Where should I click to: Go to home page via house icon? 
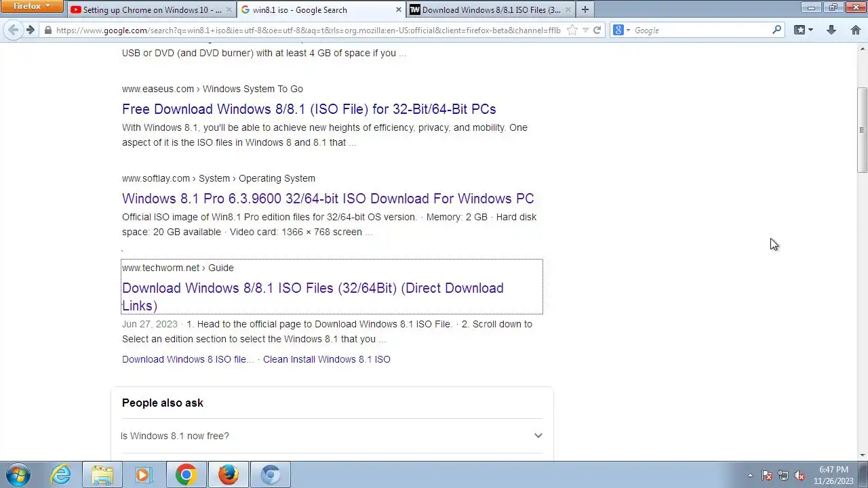point(856,30)
